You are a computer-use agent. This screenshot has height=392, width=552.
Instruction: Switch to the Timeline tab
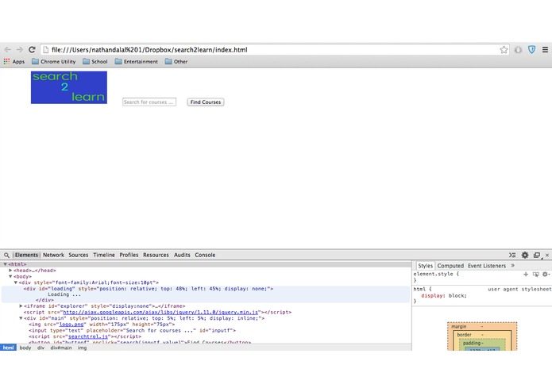tap(104, 255)
